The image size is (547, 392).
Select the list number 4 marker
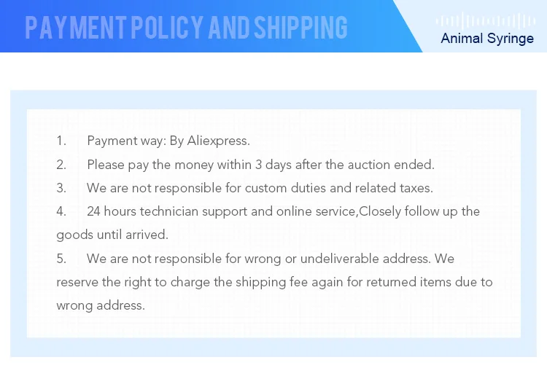(61, 211)
